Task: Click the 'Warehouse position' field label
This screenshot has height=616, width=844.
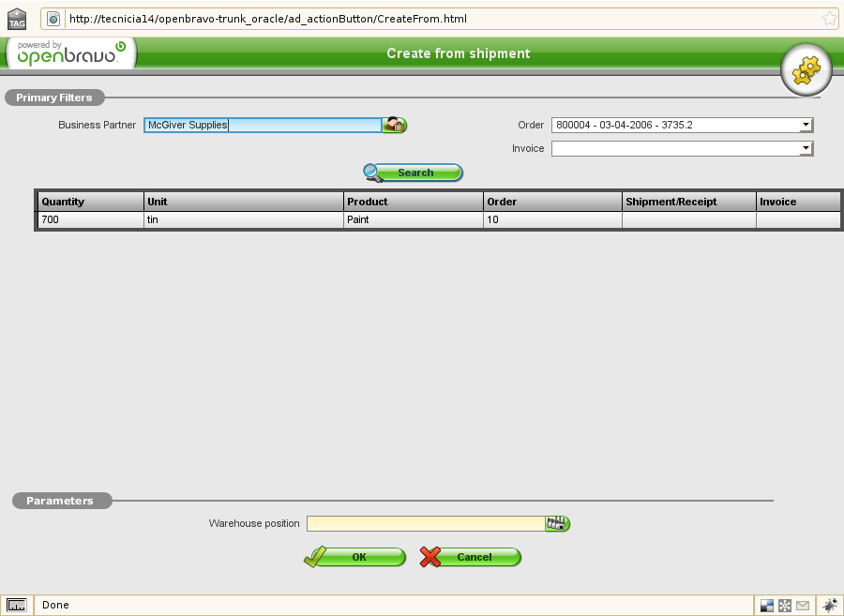Action: tap(254, 523)
